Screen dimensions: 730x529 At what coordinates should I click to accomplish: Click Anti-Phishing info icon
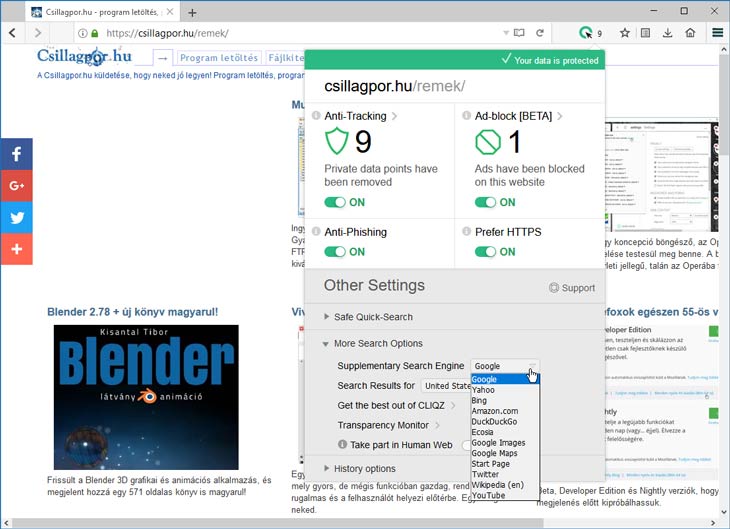click(x=316, y=231)
